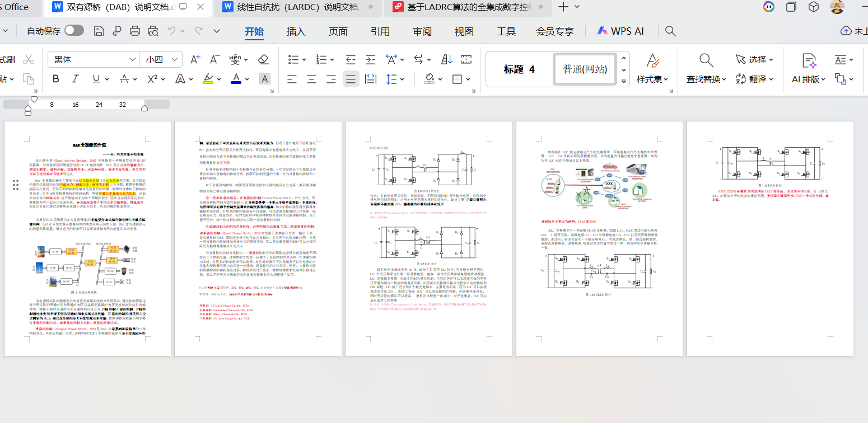Apply the 标题 4 style
Image resolution: width=868 pixels, height=423 pixels.
coord(519,69)
